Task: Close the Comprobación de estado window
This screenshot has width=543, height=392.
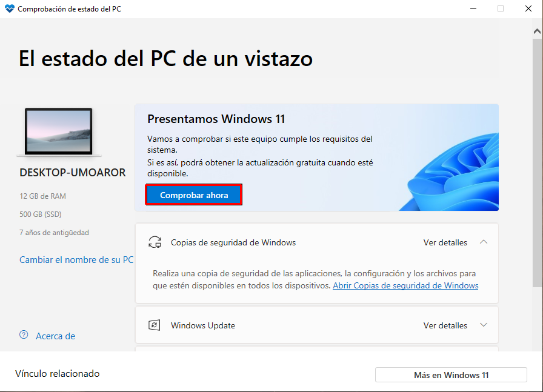Action: pos(528,8)
